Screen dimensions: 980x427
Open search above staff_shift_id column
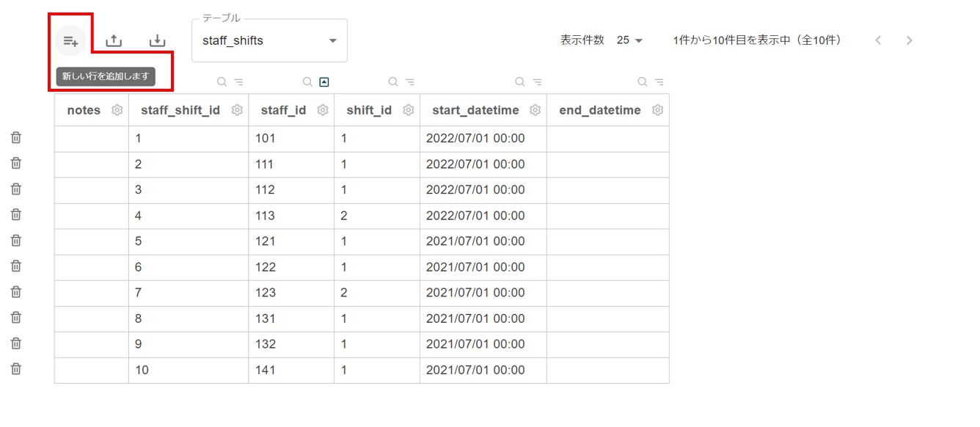222,82
